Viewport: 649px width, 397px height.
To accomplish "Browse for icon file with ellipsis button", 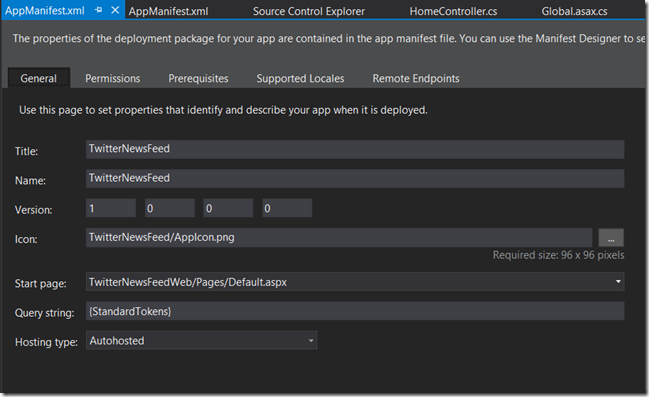I will pyautogui.click(x=611, y=238).
